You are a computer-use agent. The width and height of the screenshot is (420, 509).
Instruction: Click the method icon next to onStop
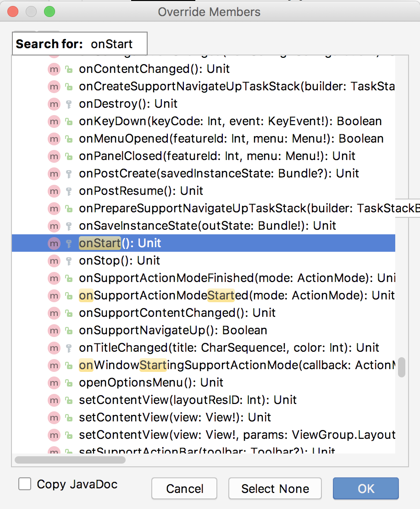tap(54, 261)
